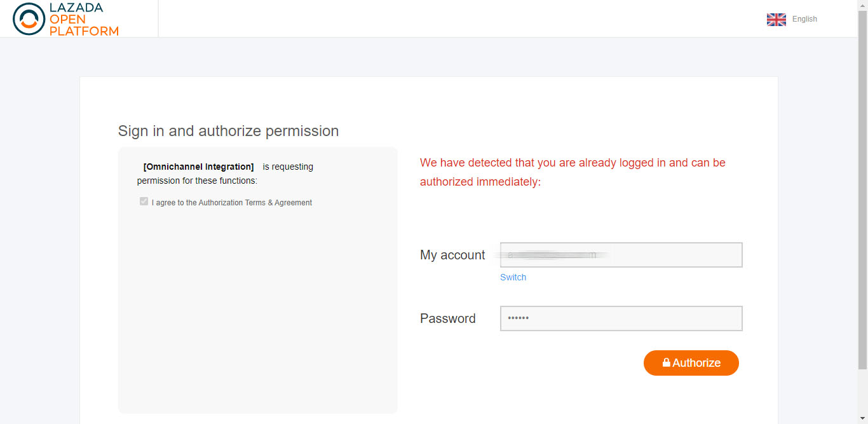
Task: Click the 'My account' field label
Action: (452, 255)
